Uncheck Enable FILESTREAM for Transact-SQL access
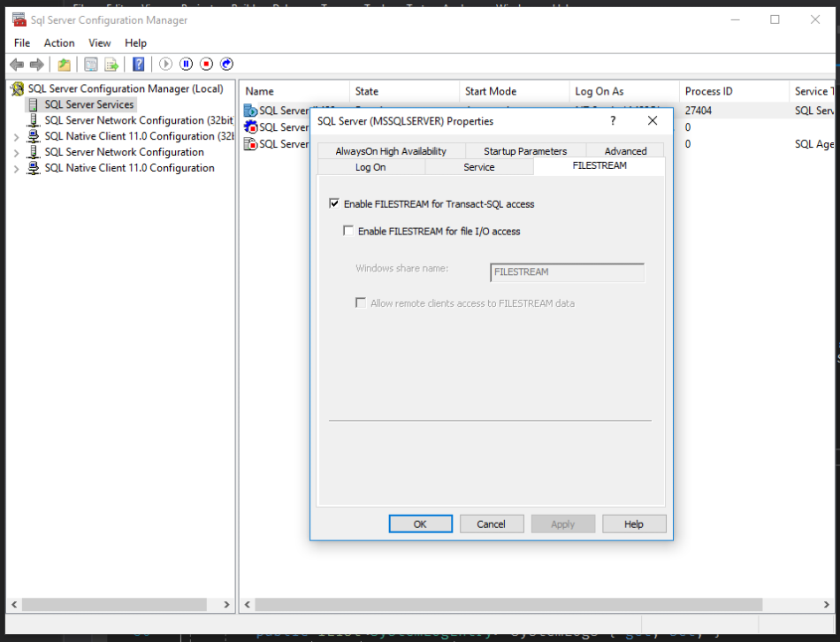840x642 pixels. click(x=334, y=203)
